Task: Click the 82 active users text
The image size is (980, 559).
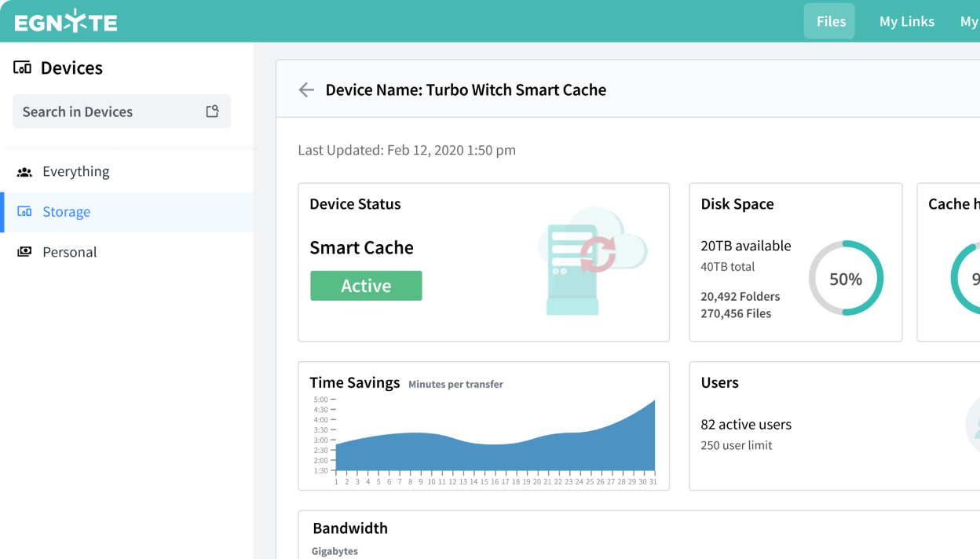Action: (x=746, y=424)
